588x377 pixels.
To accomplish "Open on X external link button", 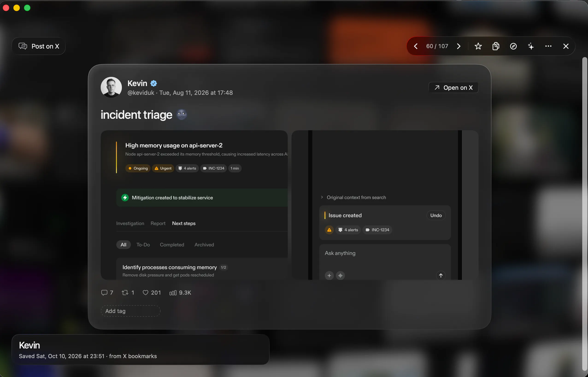I will tap(453, 88).
